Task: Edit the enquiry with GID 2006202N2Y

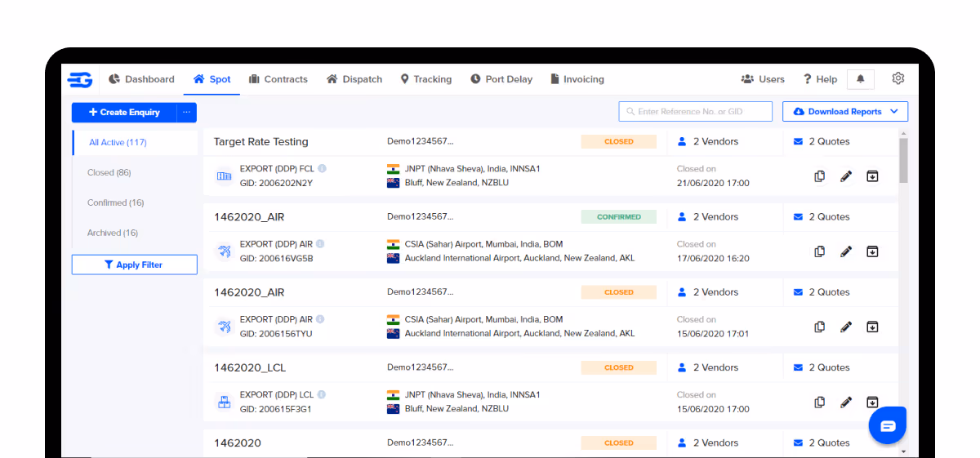Action: (x=846, y=176)
